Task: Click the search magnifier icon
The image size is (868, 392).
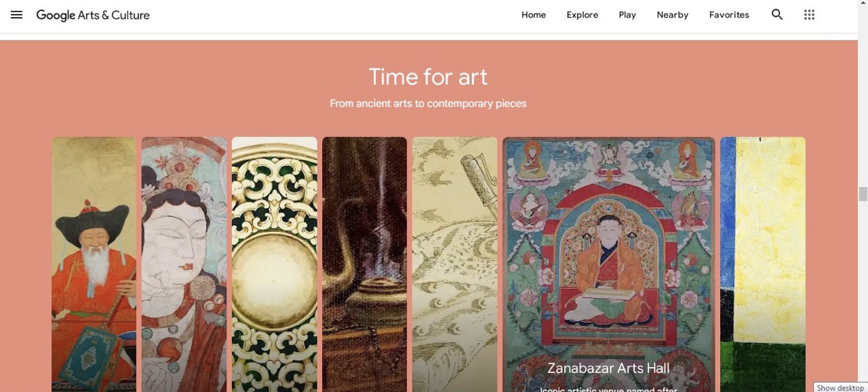Action: tap(777, 15)
